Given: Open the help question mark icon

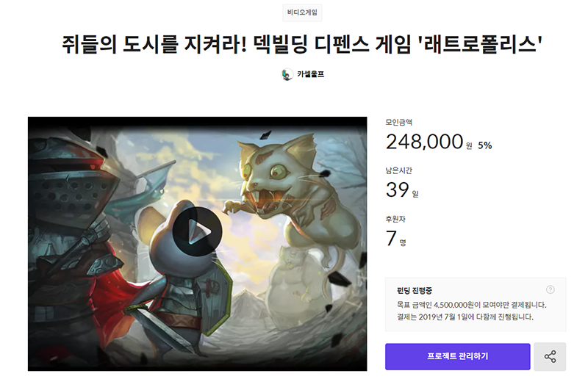Looking at the screenshot, I should tap(550, 290).
